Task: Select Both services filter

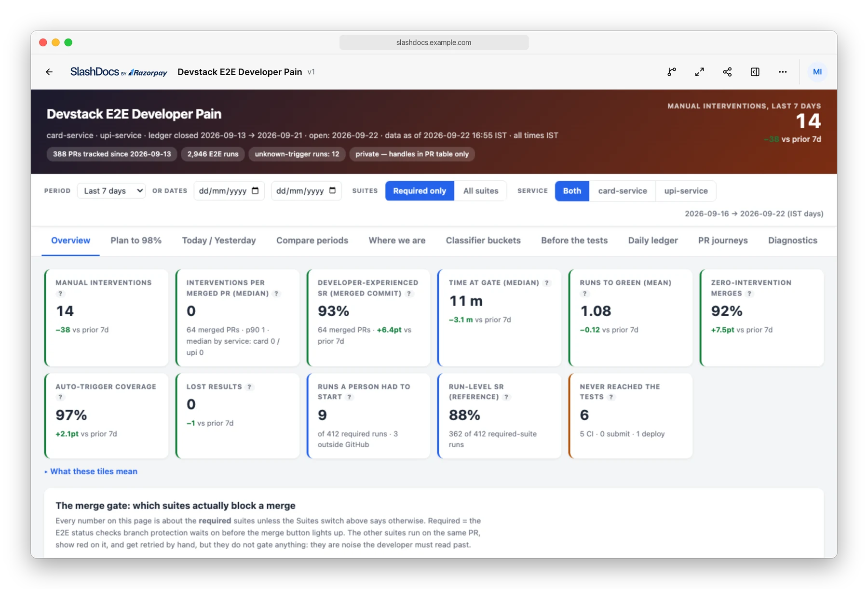Action: tap(572, 191)
